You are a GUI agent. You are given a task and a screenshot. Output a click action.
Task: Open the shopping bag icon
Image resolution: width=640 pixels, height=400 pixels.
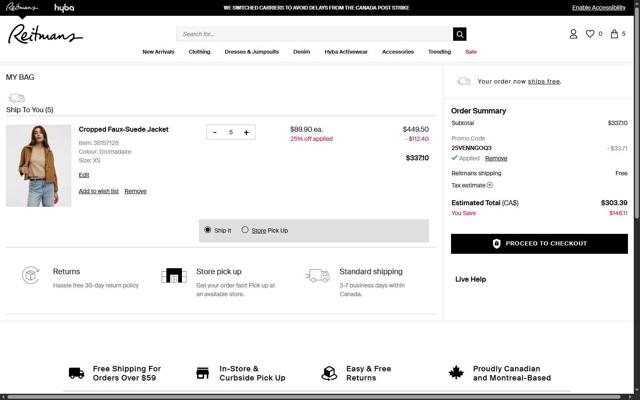[x=614, y=34]
